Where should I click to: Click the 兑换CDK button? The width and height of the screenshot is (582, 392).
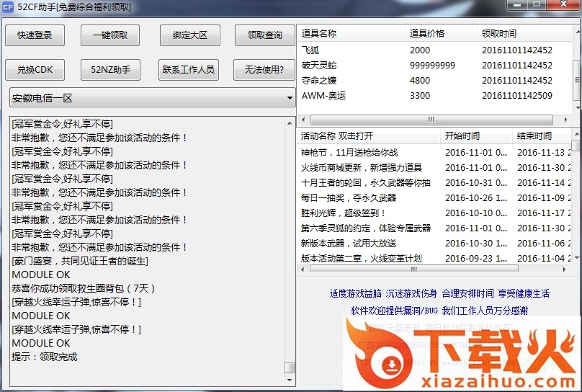(35, 70)
